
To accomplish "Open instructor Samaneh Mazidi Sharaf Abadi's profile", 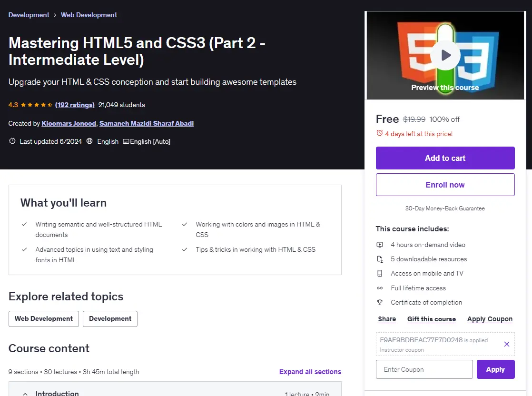I will tap(147, 124).
